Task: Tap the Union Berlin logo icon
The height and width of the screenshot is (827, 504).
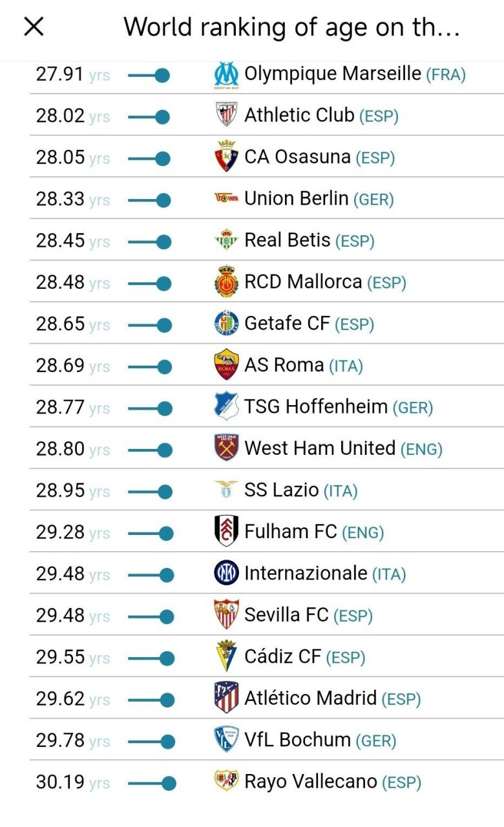Action: (226, 199)
